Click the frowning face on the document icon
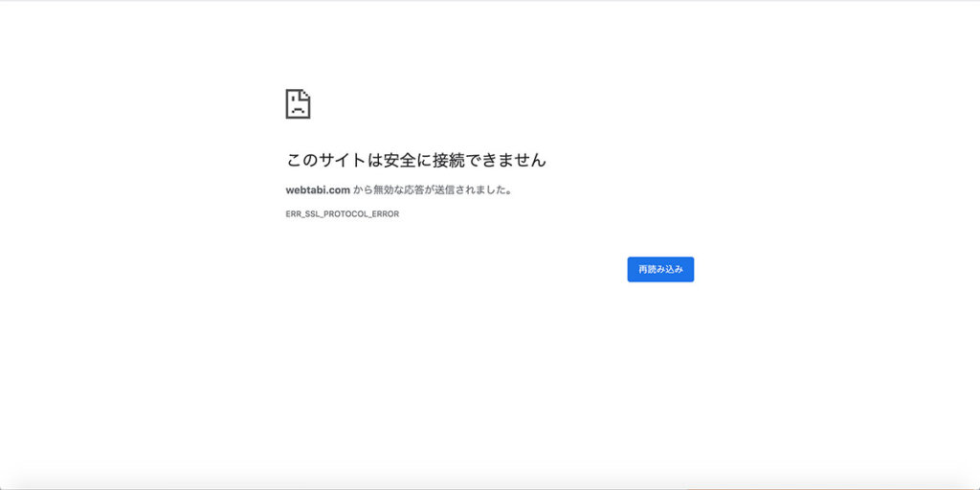Viewport: 980px width, 490px height. pyautogui.click(x=298, y=108)
